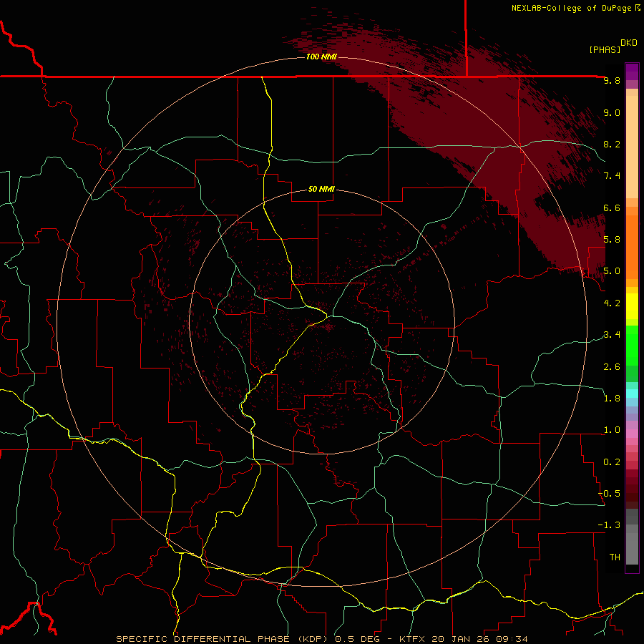Select the 0.2 scale label
Image resolution: width=644 pixels, height=644 pixels.
click(612, 462)
